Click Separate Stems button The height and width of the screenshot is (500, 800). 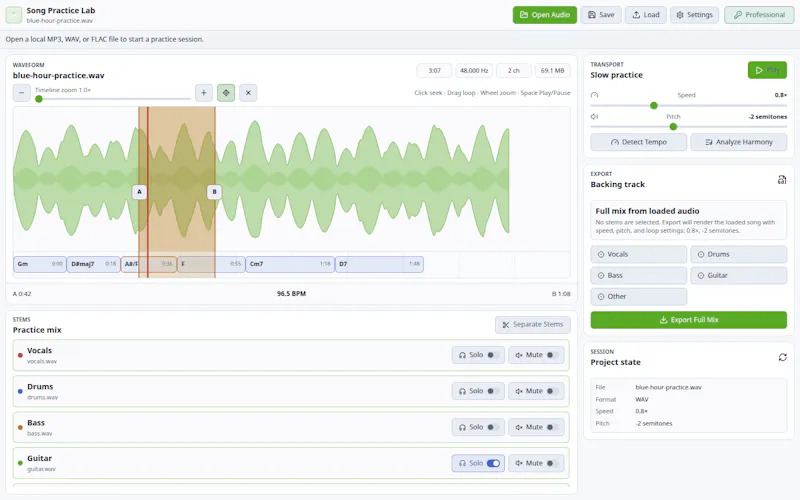click(x=532, y=324)
